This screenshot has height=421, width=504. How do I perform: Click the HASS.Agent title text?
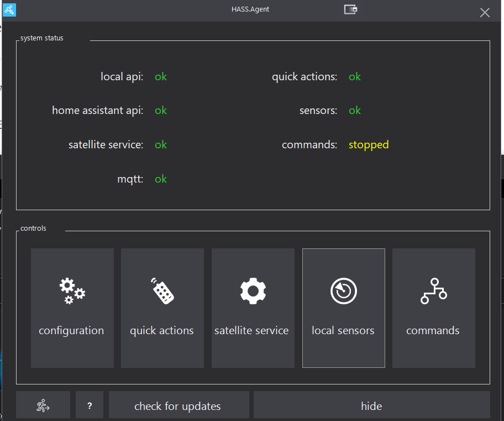tap(250, 9)
